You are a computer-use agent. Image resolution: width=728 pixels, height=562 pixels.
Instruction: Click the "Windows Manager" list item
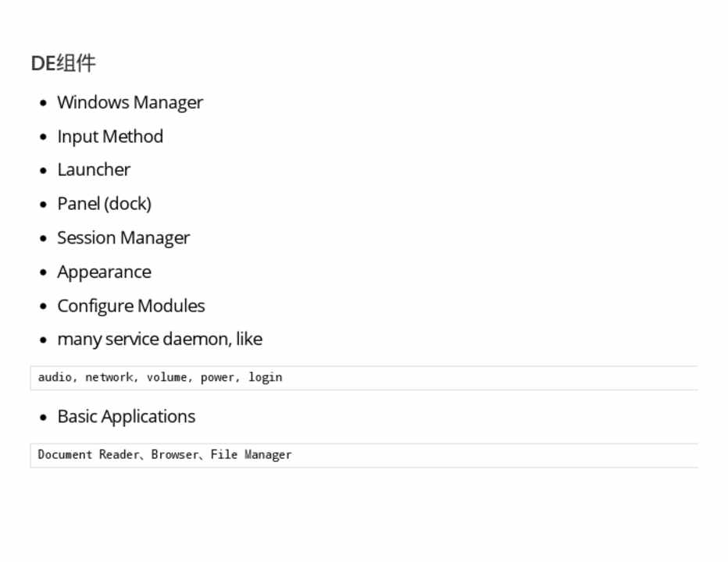click(130, 102)
